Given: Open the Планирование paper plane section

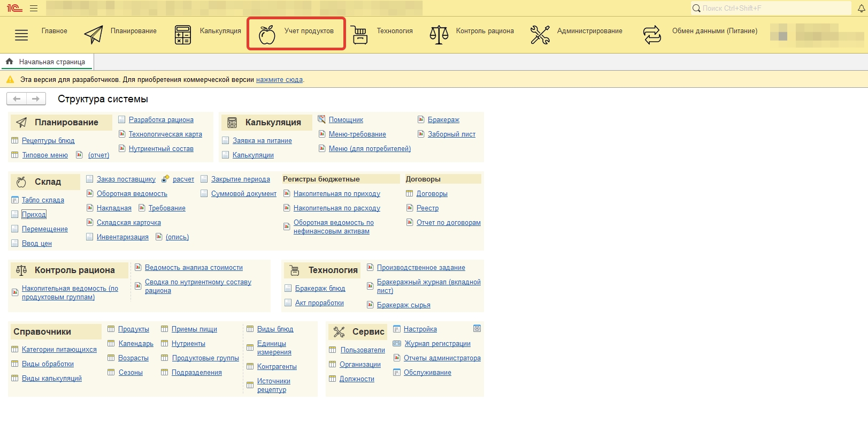Looking at the screenshot, I should [120, 34].
